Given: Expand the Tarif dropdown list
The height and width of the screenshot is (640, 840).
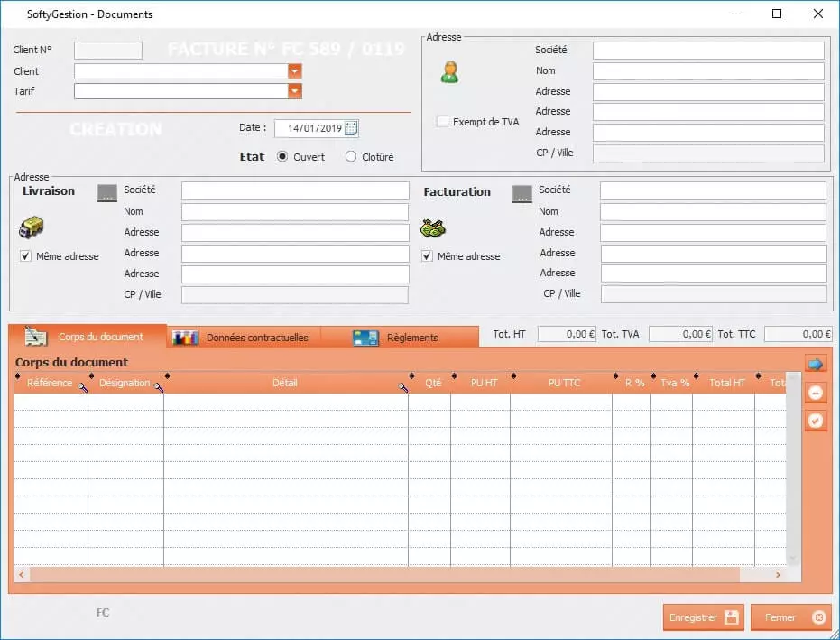Looking at the screenshot, I should click(x=295, y=91).
